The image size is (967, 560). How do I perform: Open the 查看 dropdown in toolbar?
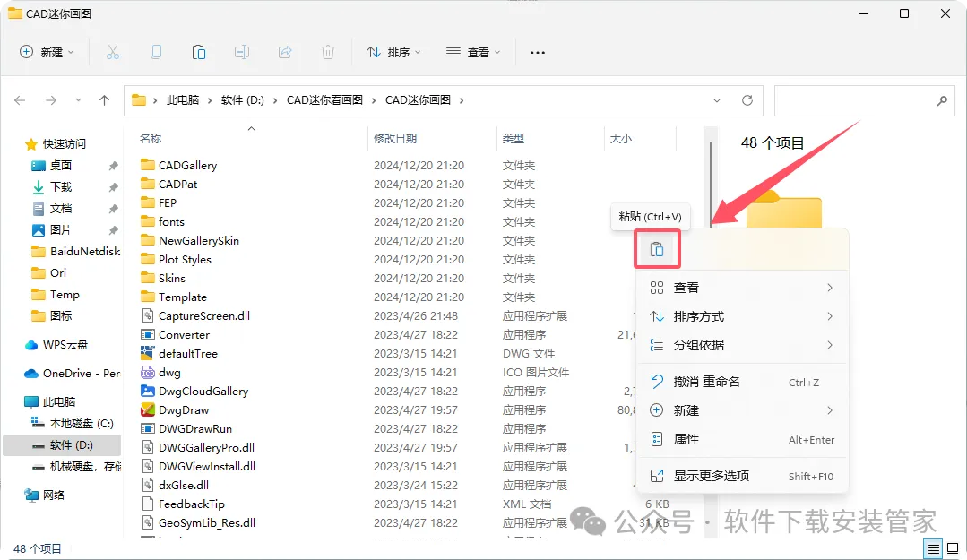coord(473,53)
